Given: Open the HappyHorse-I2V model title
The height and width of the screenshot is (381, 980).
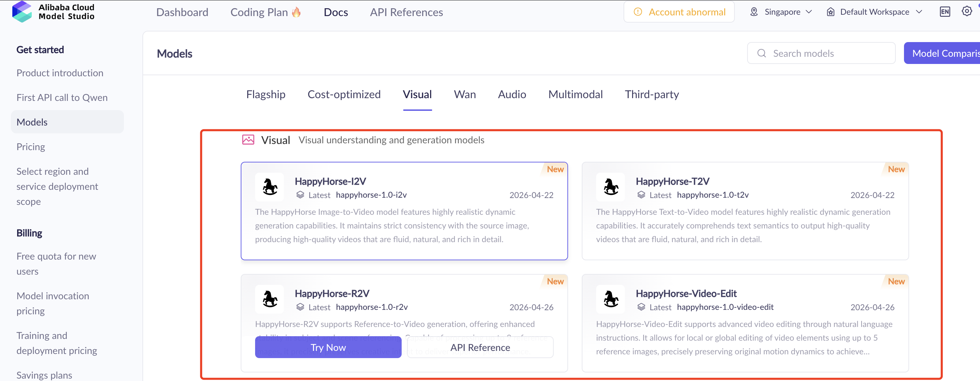Looking at the screenshot, I should (x=330, y=181).
